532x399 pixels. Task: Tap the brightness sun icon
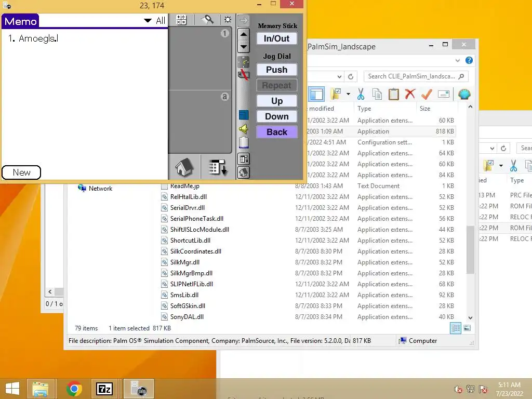pyautogui.click(x=228, y=20)
